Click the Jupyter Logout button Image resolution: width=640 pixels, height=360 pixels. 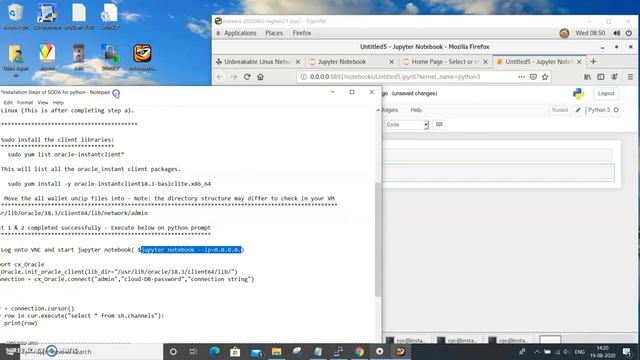(x=606, y=93)
